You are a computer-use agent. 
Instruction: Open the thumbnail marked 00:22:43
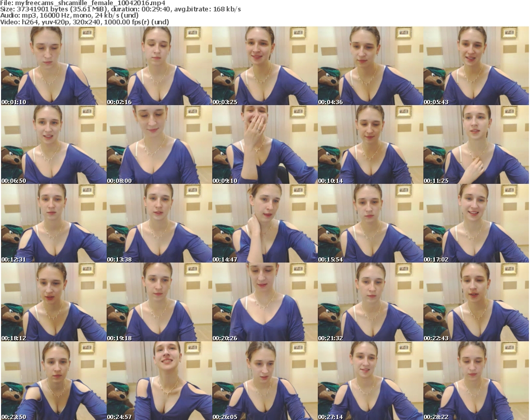tap(476, 302)
